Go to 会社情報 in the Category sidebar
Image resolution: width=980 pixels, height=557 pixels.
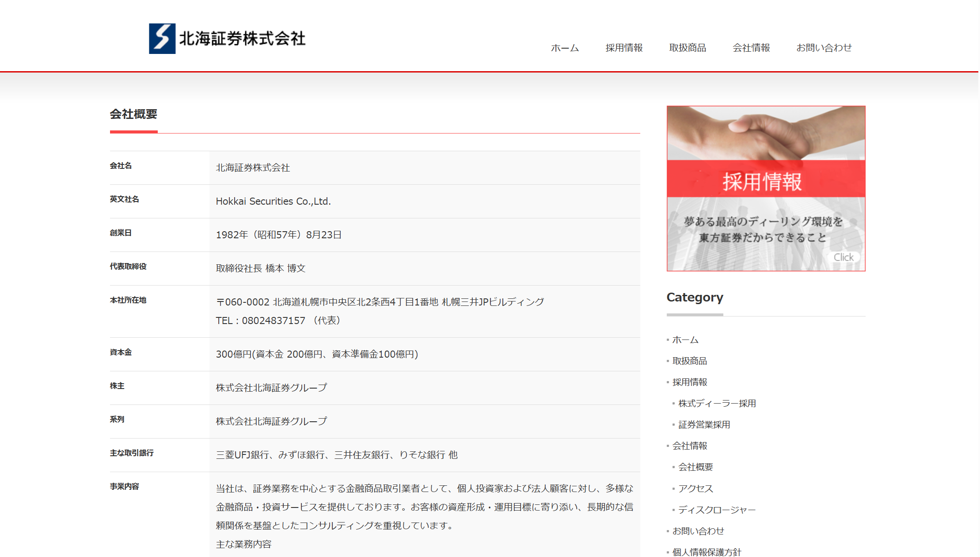coord(690,446)
